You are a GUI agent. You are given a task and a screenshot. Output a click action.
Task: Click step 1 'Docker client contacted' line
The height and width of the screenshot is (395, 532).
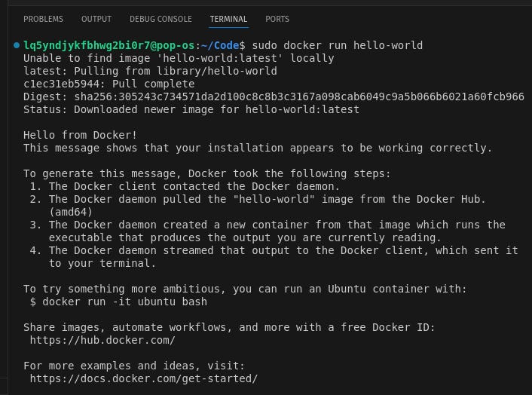(185, 186)
